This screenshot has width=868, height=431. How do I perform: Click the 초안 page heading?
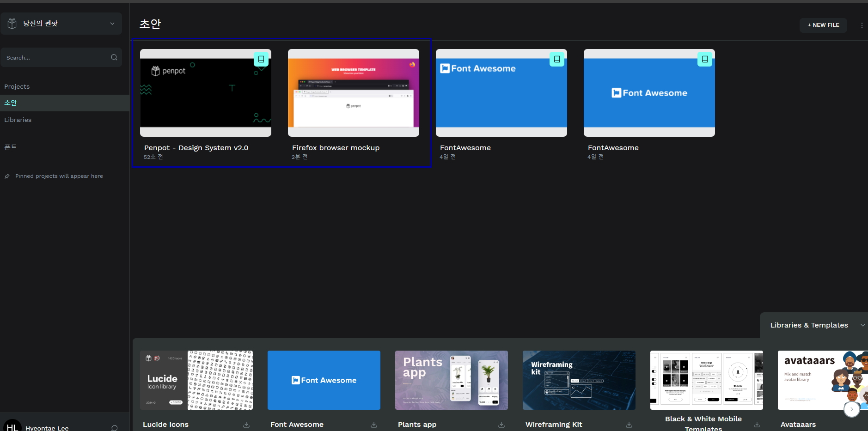point(150,24)
